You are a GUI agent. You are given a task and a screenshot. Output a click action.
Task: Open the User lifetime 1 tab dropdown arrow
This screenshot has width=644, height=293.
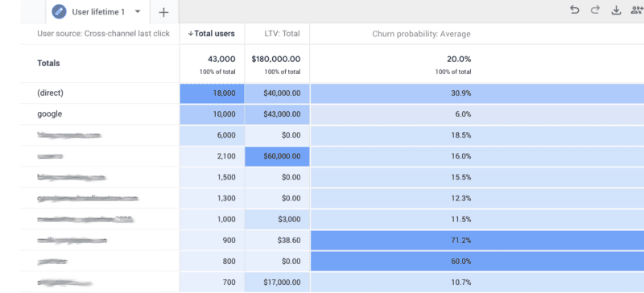(138, 11)
